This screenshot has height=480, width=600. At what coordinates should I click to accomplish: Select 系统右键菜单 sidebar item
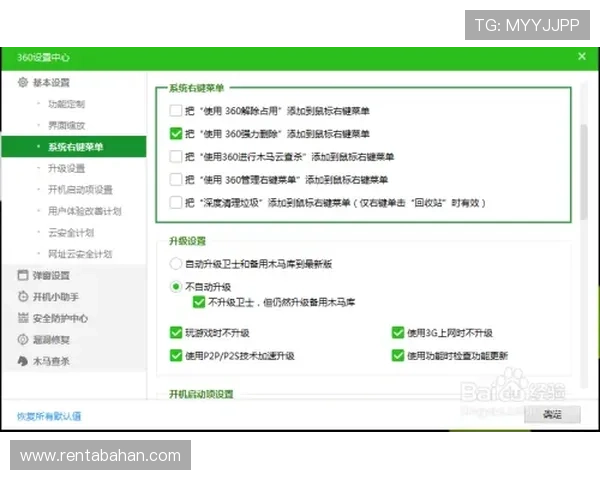[74, 147]
